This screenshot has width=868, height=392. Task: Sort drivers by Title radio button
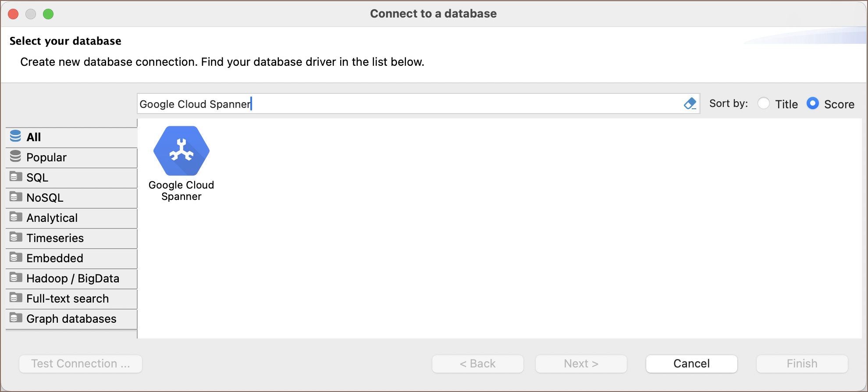click(x=764, y=104)
